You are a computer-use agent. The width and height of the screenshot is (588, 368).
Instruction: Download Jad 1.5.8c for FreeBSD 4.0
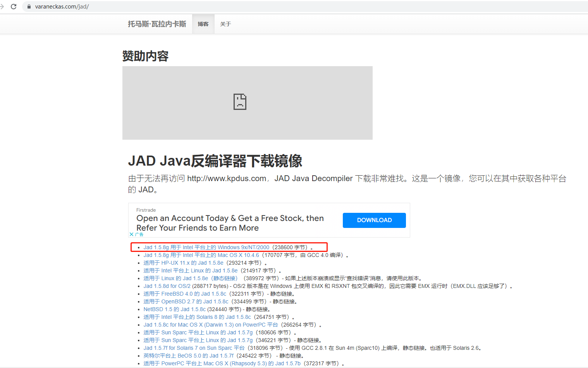coord(185,294)
